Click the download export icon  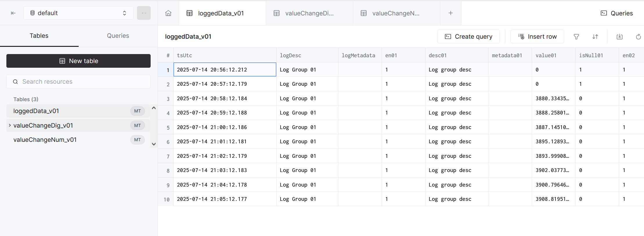[619, 37]
